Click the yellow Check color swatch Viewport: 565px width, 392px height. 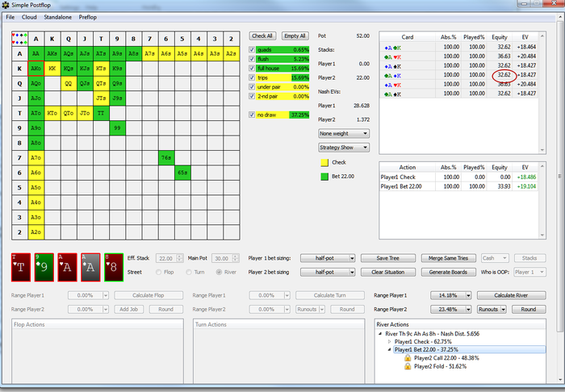324,162
